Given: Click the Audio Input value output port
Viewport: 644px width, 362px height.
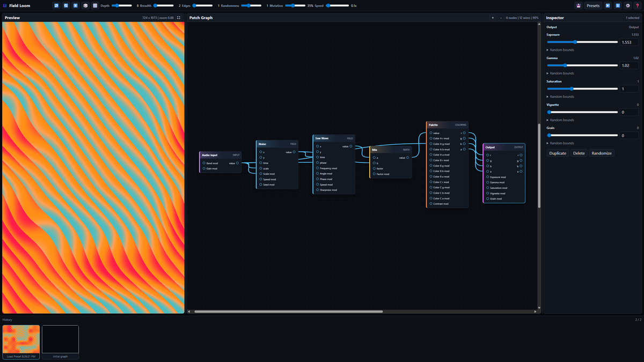Looking at the screenshot, I should [237, 163].
